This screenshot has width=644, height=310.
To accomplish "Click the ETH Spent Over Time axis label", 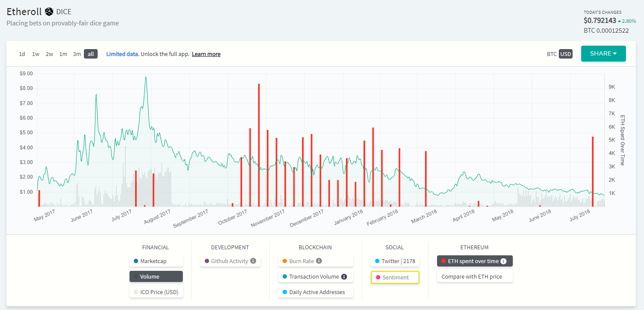I will pyautogui.click(x=622, y=140).
